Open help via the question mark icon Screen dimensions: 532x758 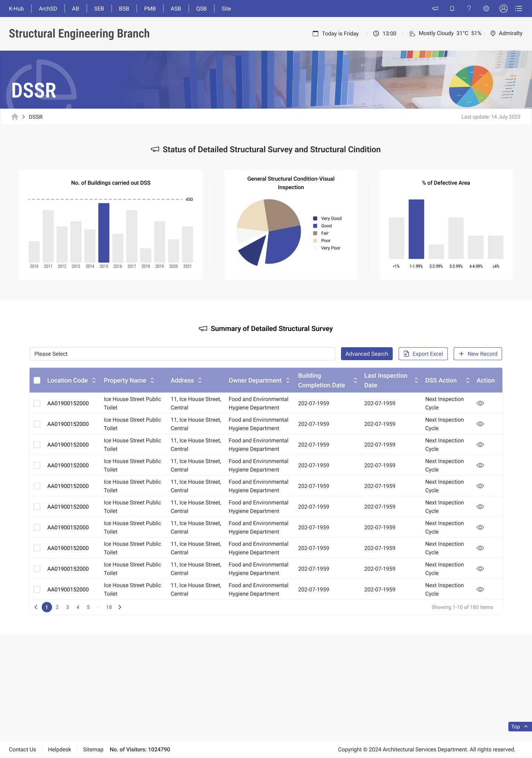[469, 8]
